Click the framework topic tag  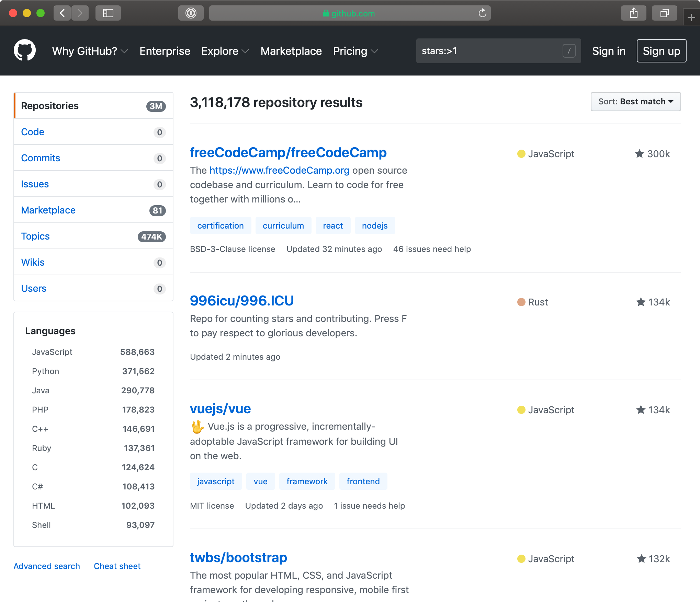point(307,481)
